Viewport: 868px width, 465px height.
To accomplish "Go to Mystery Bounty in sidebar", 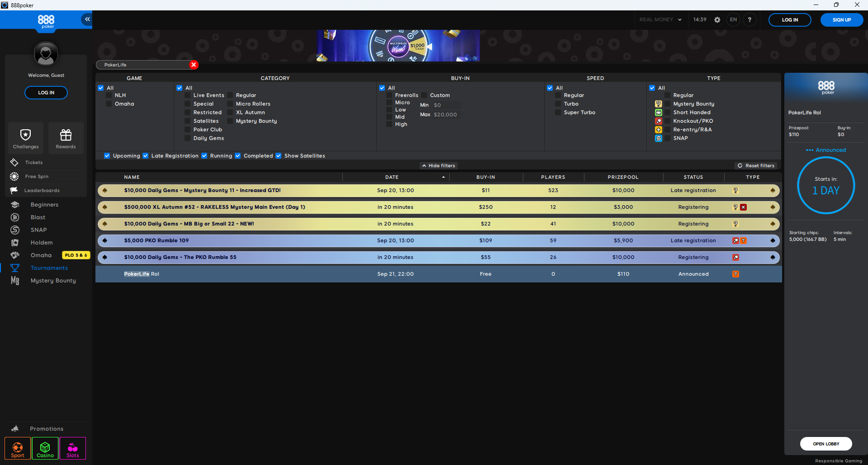I will [x=53, y=281].
